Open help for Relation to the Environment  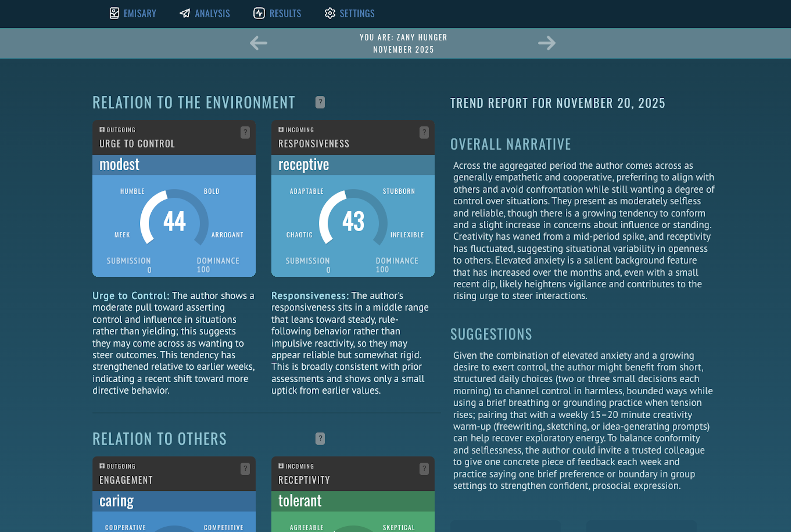[x=320, y=102]
